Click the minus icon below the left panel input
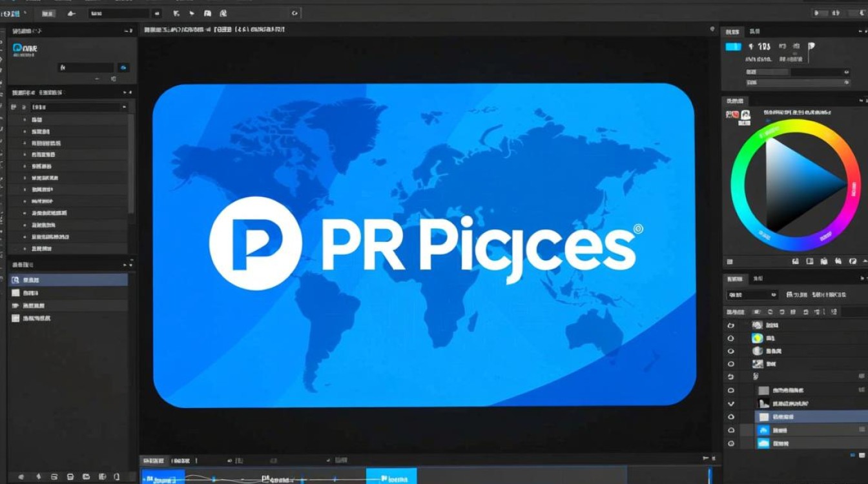This screenshot has height=484, width=868. 97,79
